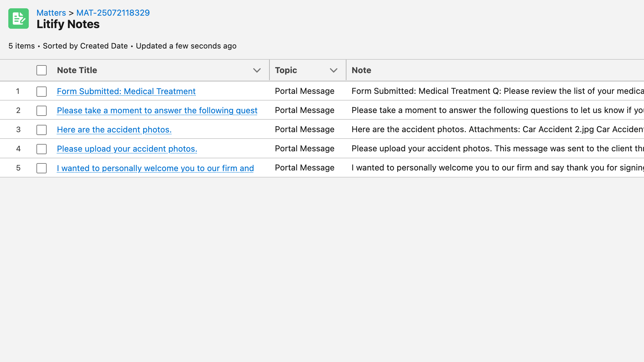Open note Please take a moment to answer
The image size is (644, 362).
(x=157, y=110)
